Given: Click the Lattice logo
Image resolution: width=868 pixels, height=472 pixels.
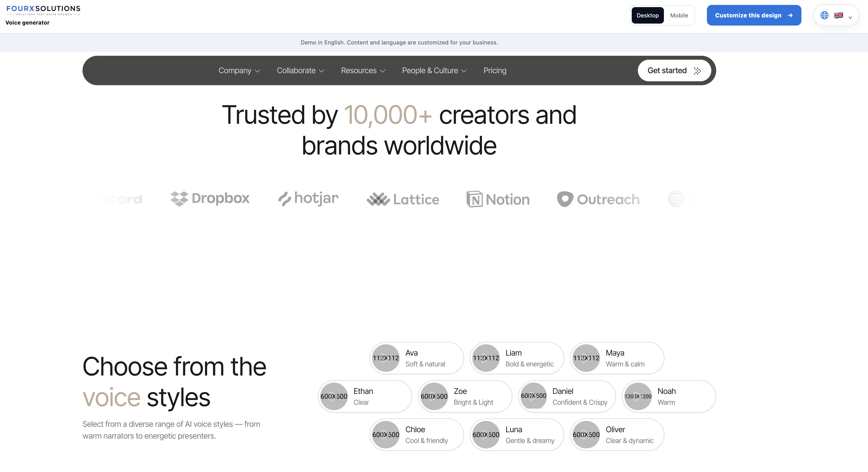Looking at the screenshot, I should 403,199.
